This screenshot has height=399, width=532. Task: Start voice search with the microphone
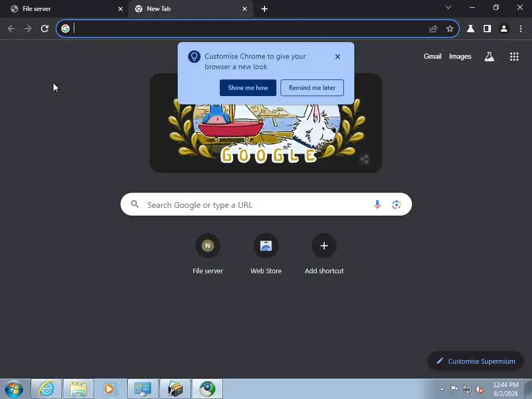[377, 205]
